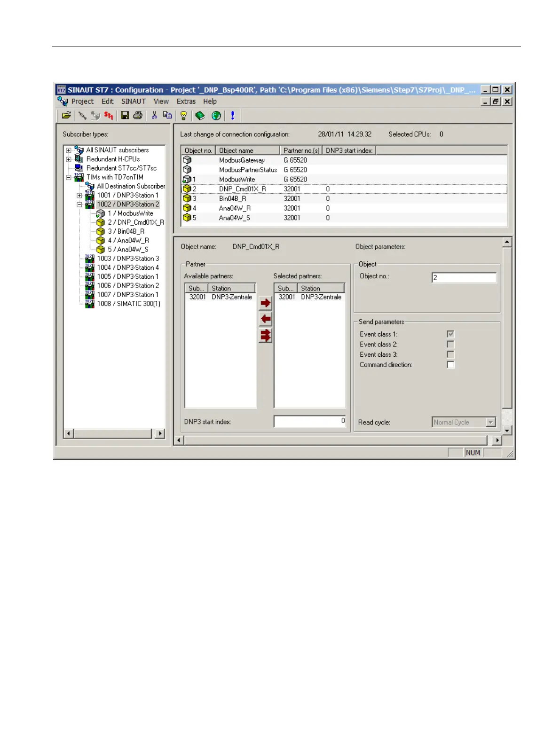Viewport: 560px width, 746px height.
Task: Click the Print icon in toolbar
Action: tap(138, 115)
